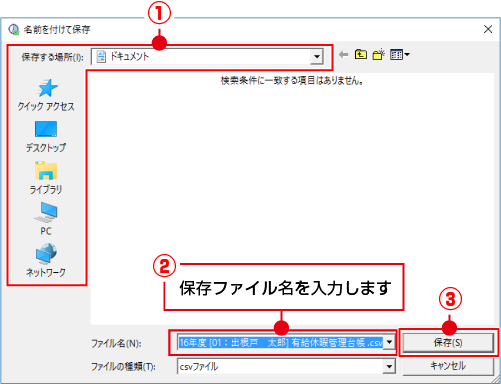Open the Network (ネットワーク) location
Viewport: 501px width, 384px height.
pyautogui.click(x=46, y=260)
